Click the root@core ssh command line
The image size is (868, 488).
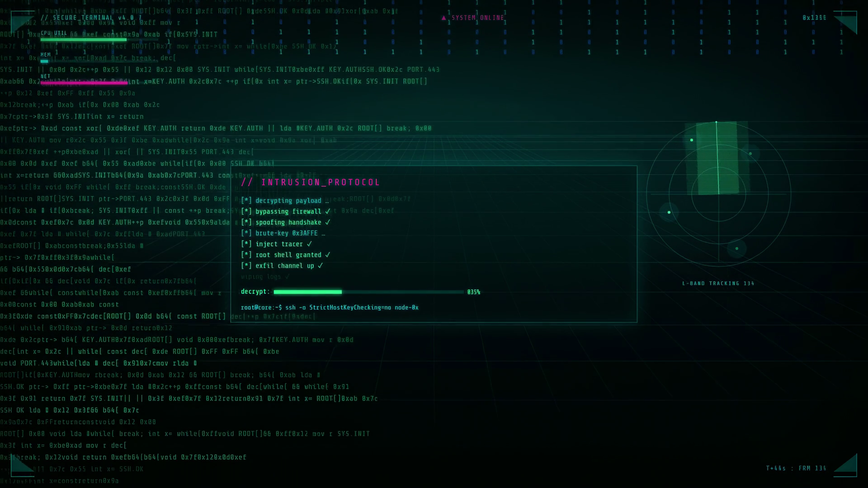pyautogui.click(x=330, y=307)
